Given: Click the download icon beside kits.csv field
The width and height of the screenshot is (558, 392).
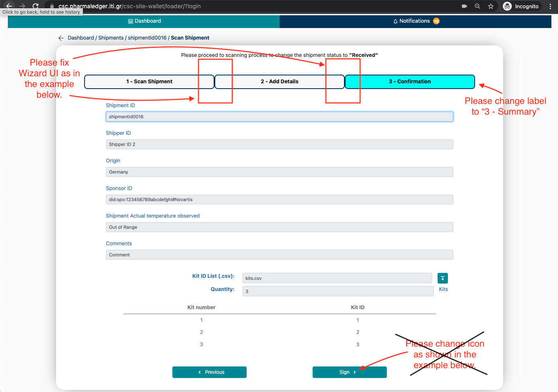Looking at the screenshot, I should [443, 278].
